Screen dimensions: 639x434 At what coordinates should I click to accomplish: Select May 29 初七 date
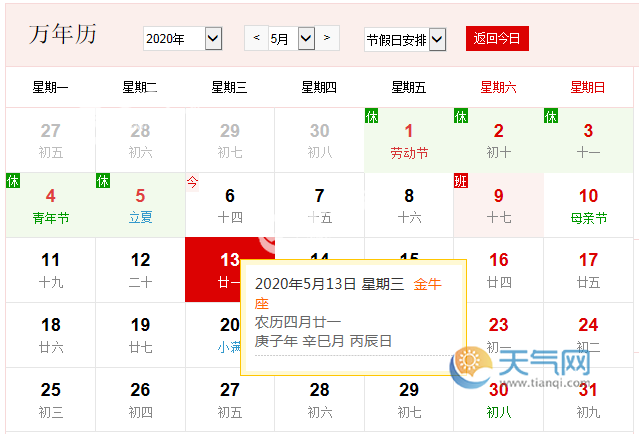(x=409, y=399)
